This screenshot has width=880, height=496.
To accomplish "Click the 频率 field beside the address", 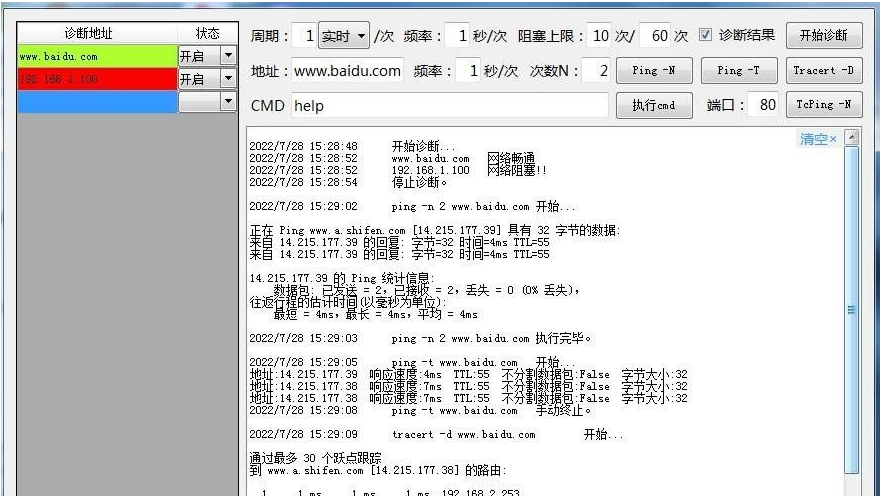I will tap(468, 71).
